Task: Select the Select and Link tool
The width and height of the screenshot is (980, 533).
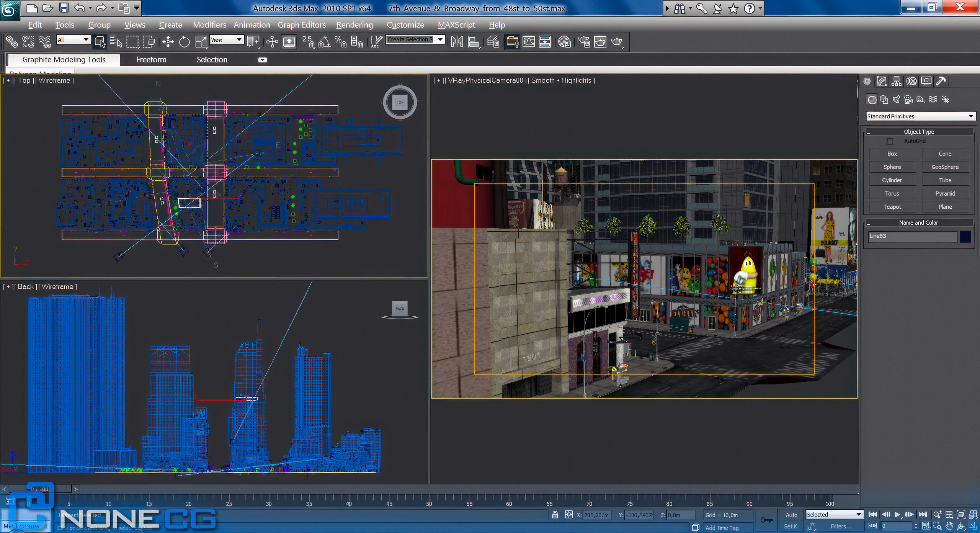Action: 11,41
